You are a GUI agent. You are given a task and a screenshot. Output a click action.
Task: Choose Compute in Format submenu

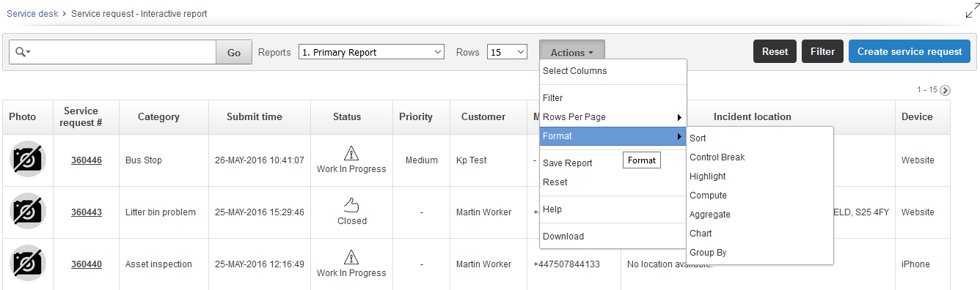(x=760, y=196)
